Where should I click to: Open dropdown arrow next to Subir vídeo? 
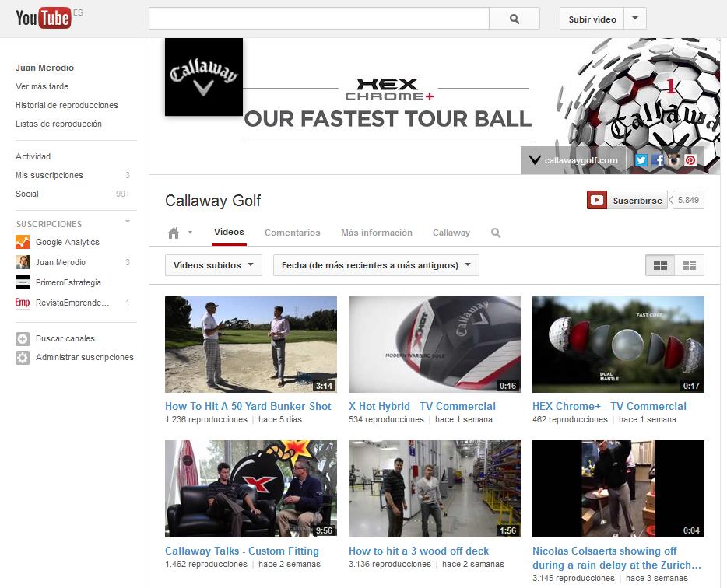[635, 19]
